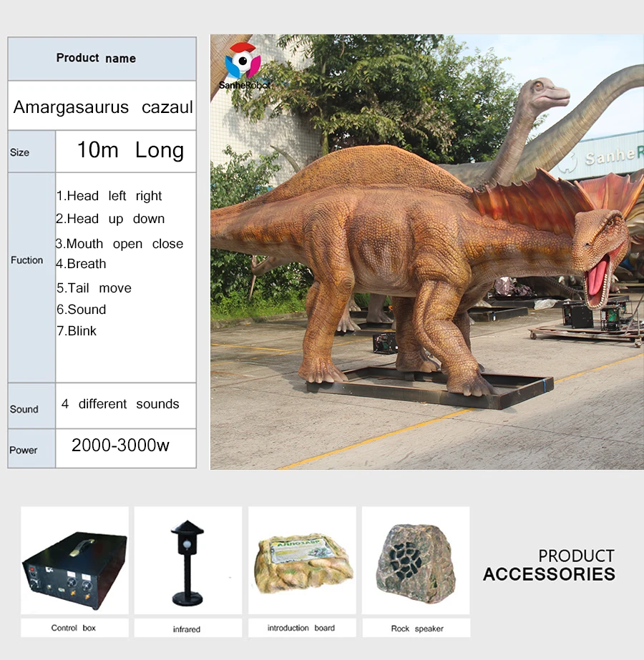Click the "PRODUCT ACCESSORIES" heading
The image size is (644, 660).
pos(549,565)
